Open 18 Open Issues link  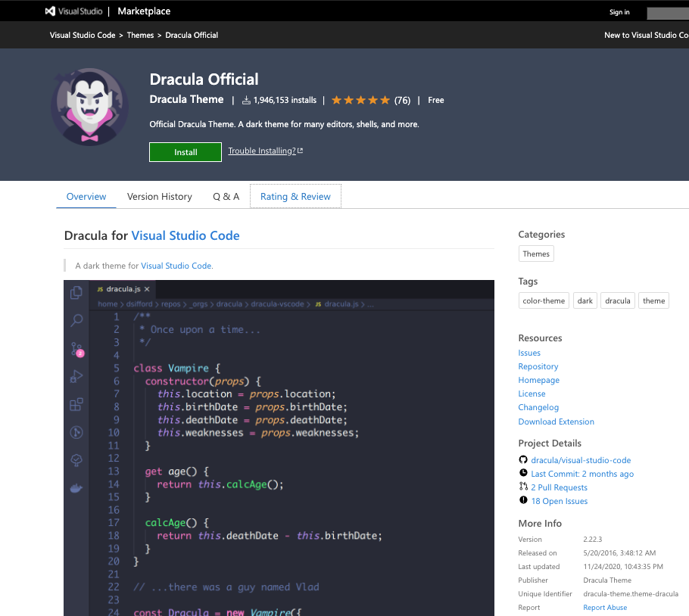pyautogui.click(x=559, y=501)
